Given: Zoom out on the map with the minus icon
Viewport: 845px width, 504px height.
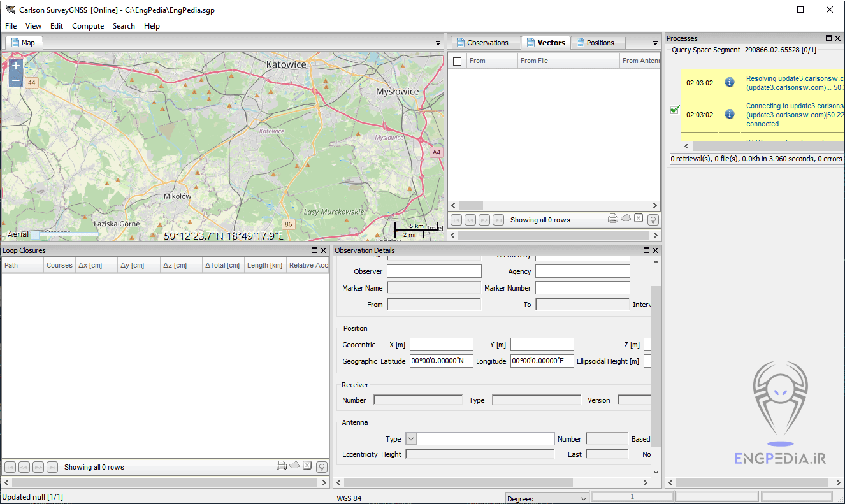Looking at the screenshot, I should point(15,80).
